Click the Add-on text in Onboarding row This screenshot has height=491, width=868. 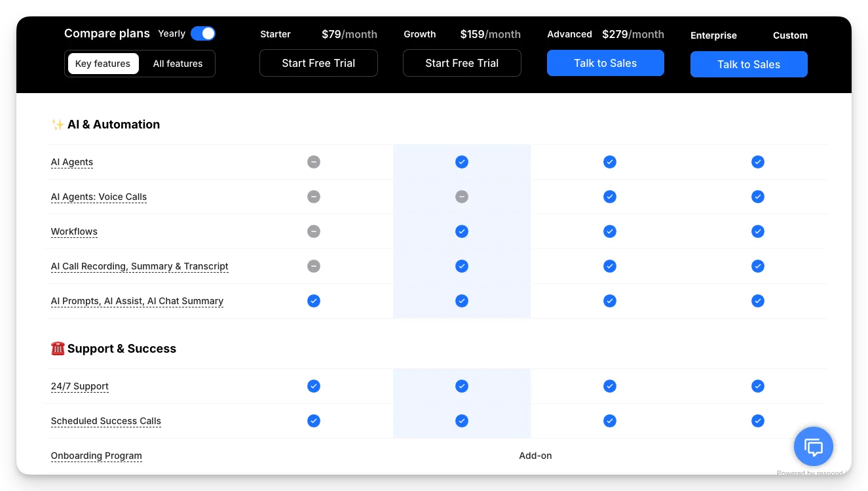click(x=535, y=456)
